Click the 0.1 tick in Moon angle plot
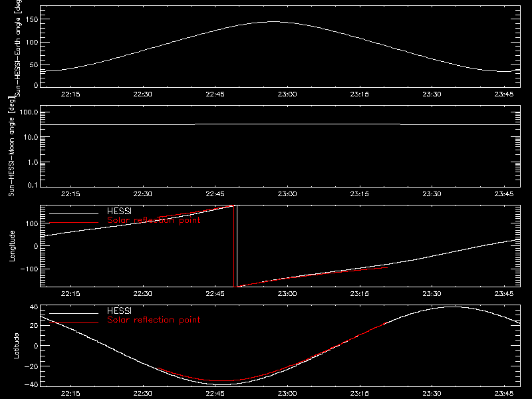 (33, 185)
